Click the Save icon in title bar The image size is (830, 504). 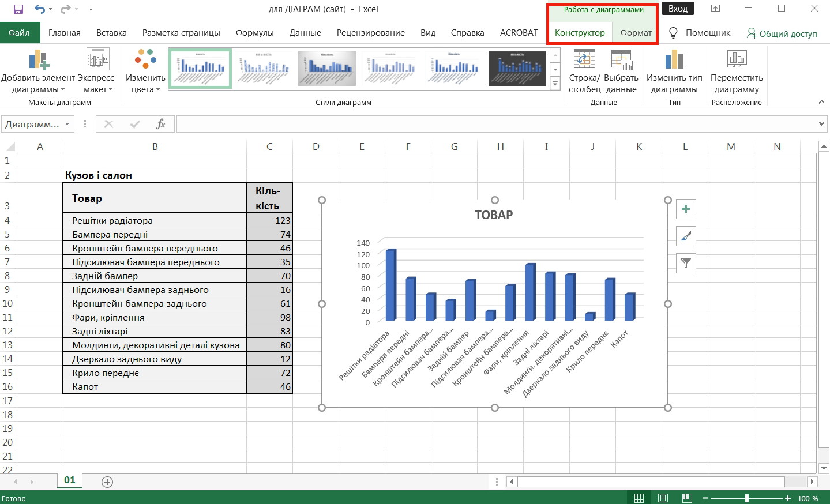click(x=18, y=9)
